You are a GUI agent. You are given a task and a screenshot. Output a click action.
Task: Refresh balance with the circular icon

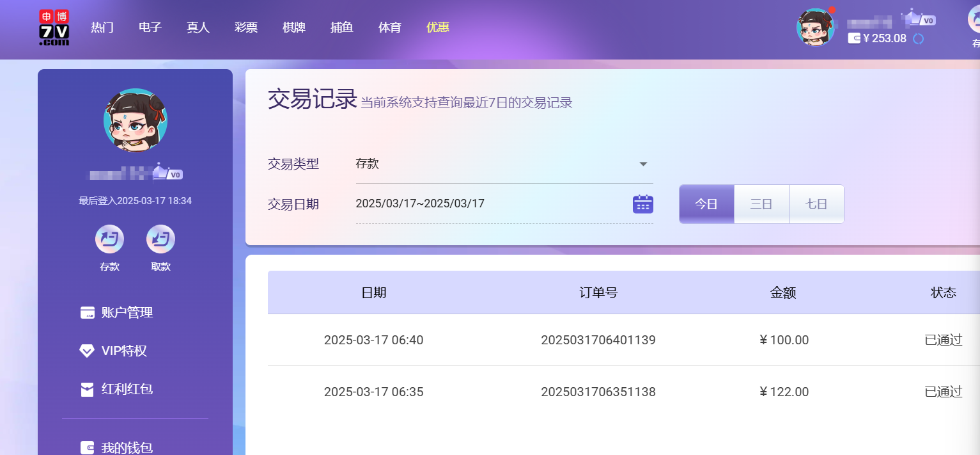919,38
